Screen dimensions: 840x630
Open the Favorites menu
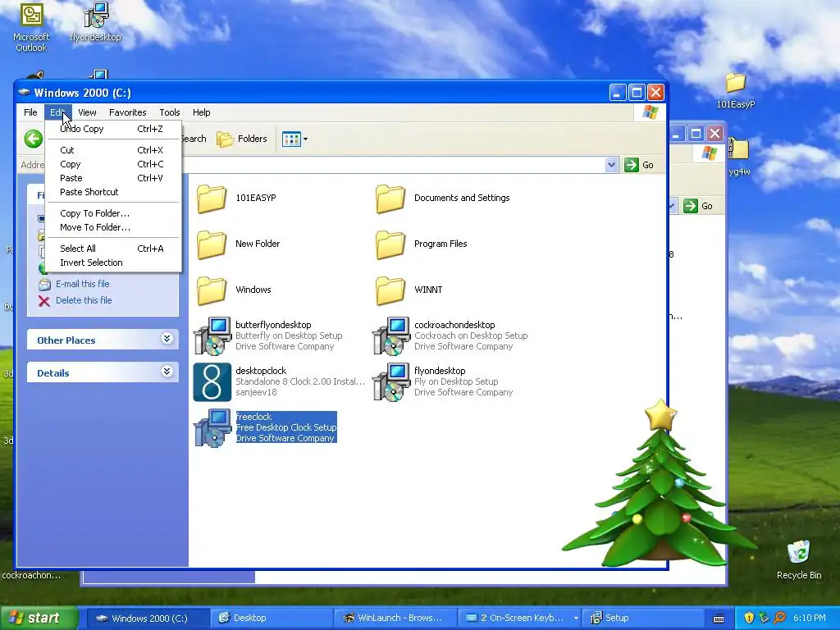click(x=127, y=112)
